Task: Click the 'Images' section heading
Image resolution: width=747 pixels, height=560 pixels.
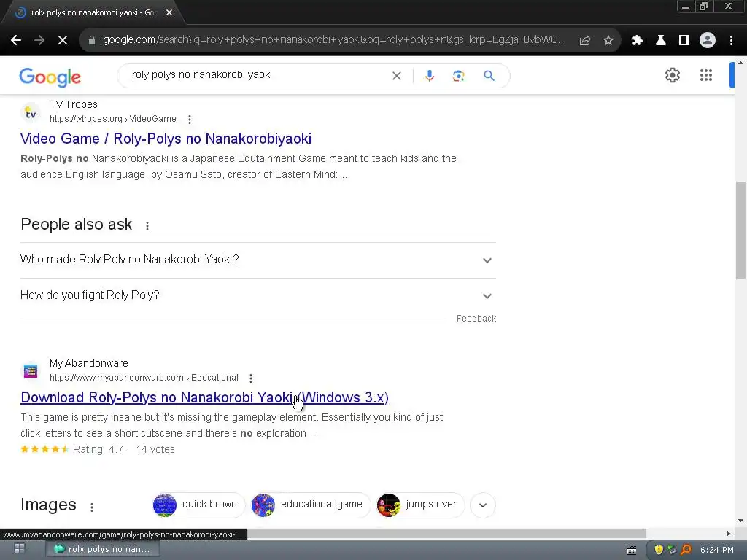Action: (x=48, y=505)
